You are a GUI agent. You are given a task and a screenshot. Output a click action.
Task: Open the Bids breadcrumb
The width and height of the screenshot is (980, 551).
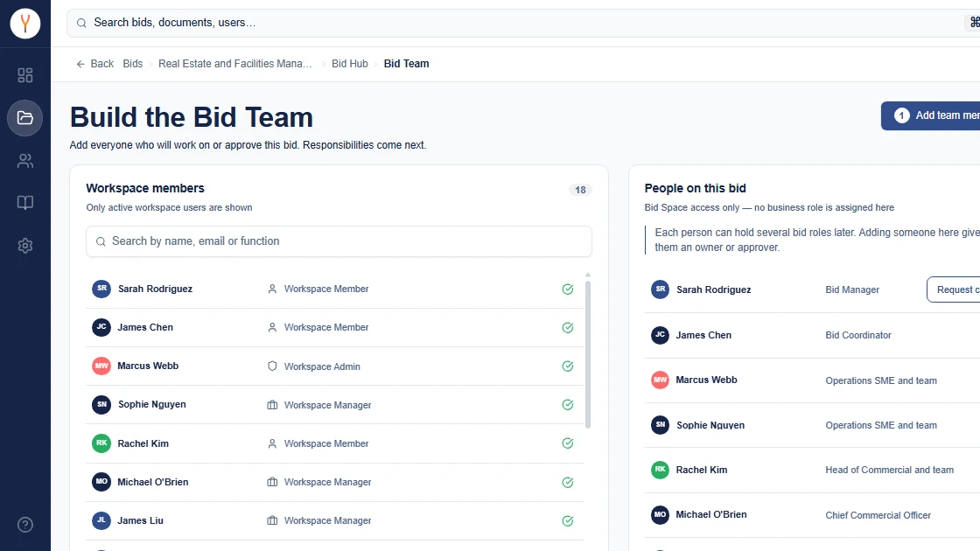[132, 64]
